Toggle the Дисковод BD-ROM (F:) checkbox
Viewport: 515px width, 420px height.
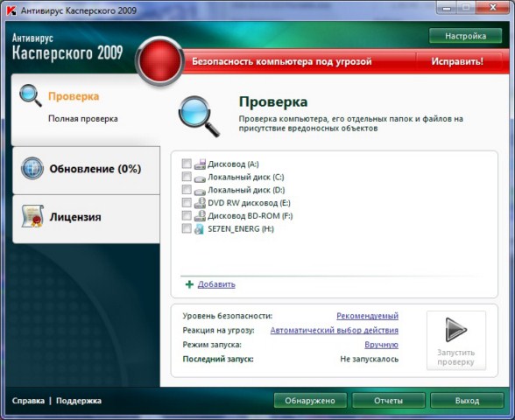(187, 215)
